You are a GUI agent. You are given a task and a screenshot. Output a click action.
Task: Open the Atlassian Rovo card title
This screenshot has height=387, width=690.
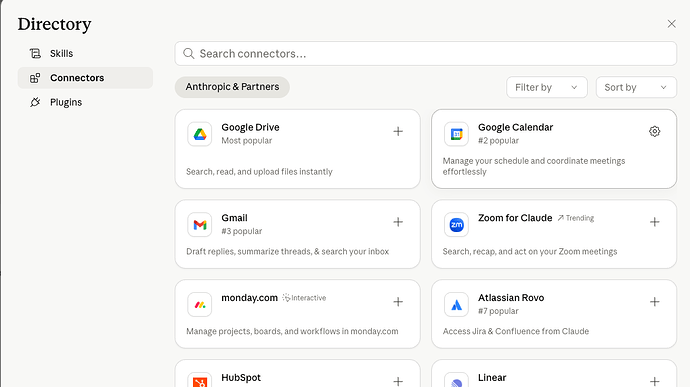click(511, 298)
